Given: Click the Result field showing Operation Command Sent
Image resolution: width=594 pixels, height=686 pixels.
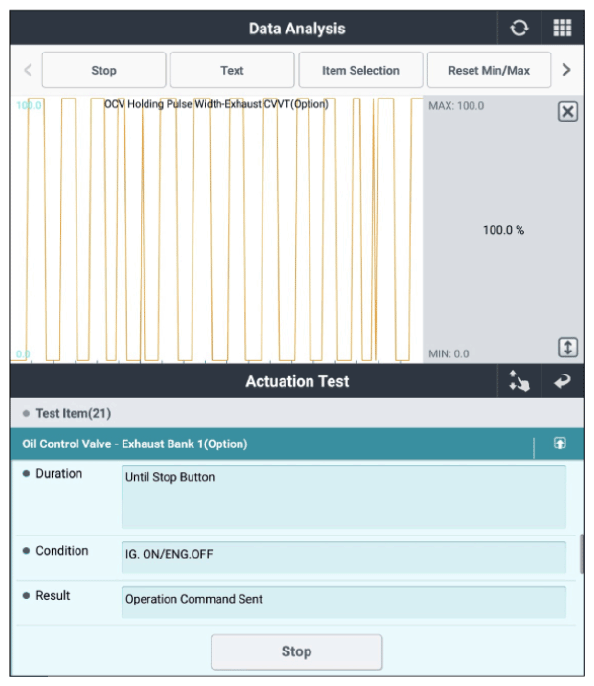Looking at the screenshot, I should pyautogui.click(x=344, y=602).
